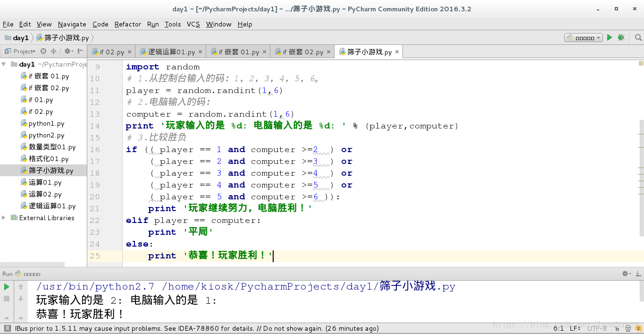
Task: Close the if 02.py tab
Action: 129,52
